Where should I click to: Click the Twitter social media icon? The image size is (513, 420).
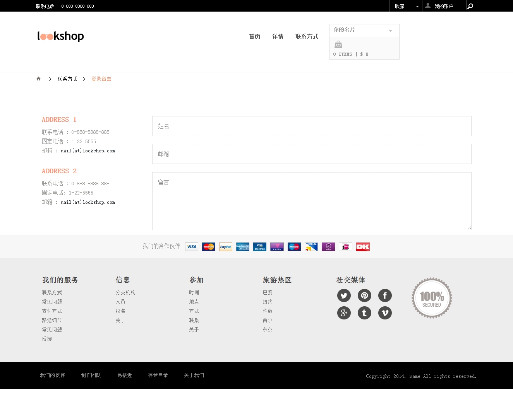point(344,296)
